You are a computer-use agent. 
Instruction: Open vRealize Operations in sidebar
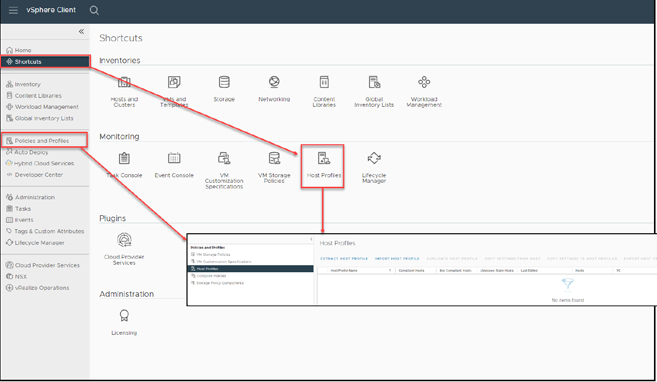37,288
